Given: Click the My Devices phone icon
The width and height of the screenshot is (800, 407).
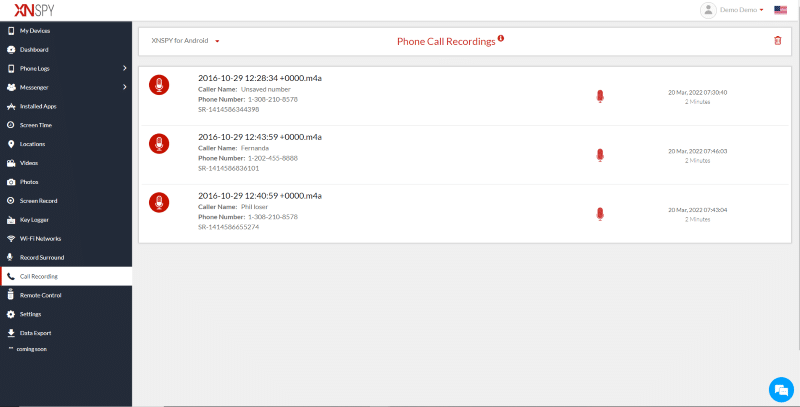Looking at the screenshot, I should click(11, 31).
